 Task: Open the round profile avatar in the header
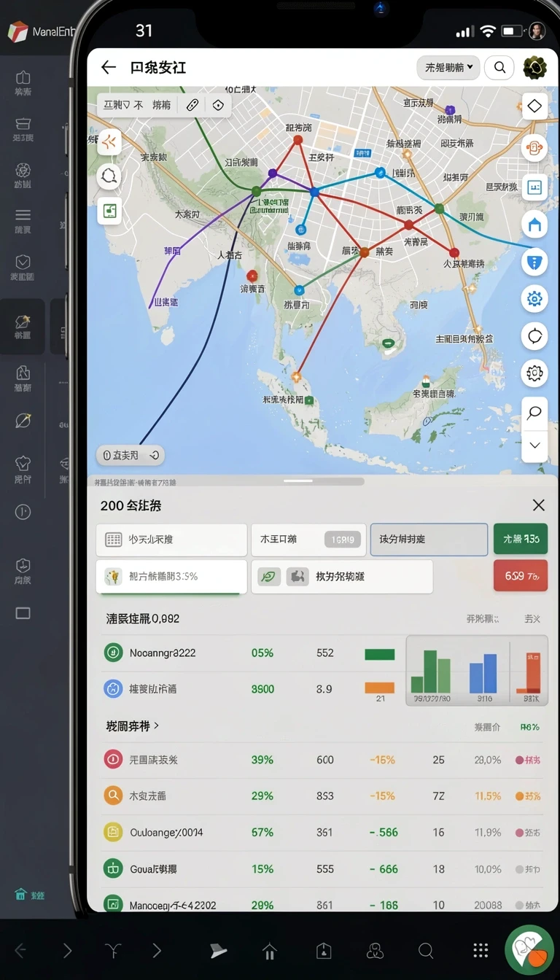535,68
